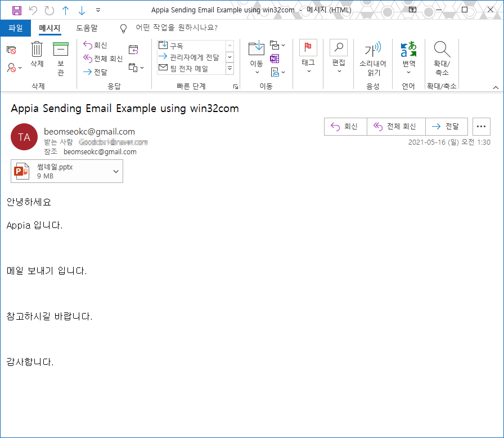Click the sender name beomseokc@gmail.com
This screenshot has width=504, height=438.
pos(89,132)
